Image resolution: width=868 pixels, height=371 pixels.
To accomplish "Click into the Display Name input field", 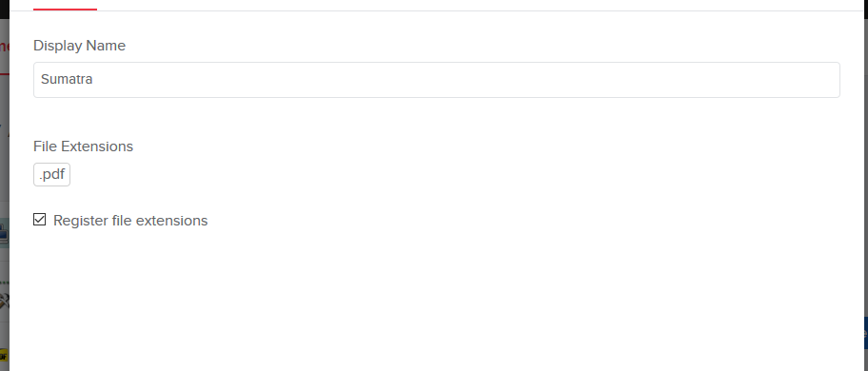I will click(x=436, y=80).
